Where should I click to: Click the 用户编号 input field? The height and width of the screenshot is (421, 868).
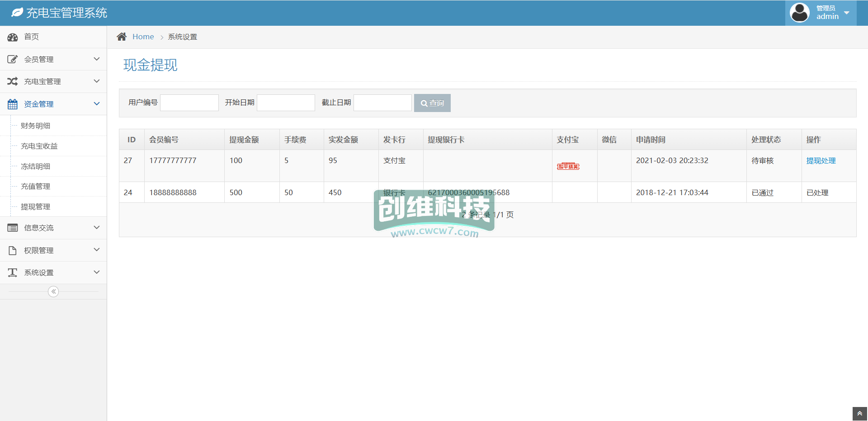tap(189, 103)
